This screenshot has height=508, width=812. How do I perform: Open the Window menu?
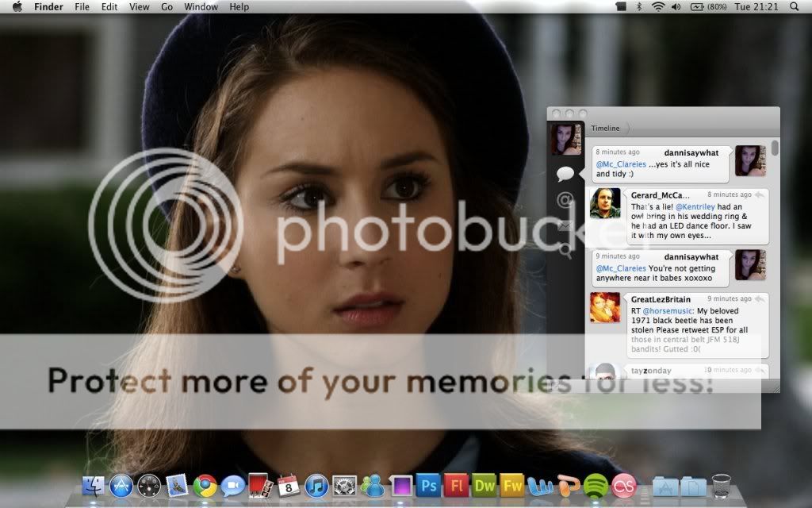click(x=201, y=7)
